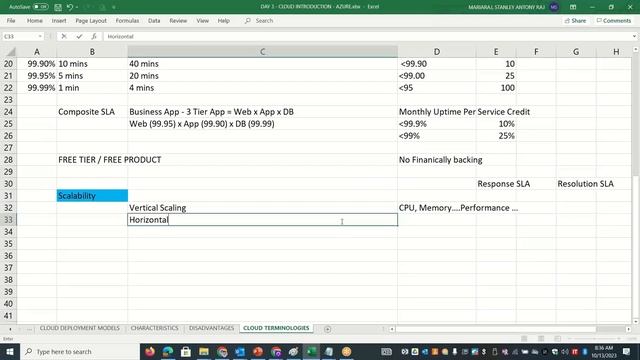Open the taskbar notification center icon

(x=627, y=351)
